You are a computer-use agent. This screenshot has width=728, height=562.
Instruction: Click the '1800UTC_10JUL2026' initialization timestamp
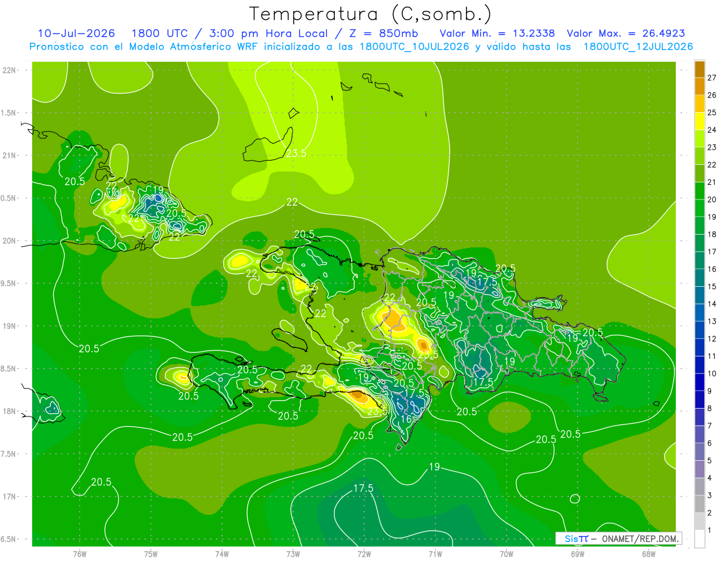414,47
